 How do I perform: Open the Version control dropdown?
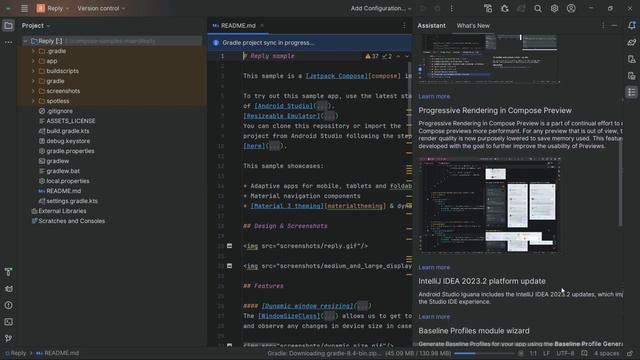click(x=101, y=8)
